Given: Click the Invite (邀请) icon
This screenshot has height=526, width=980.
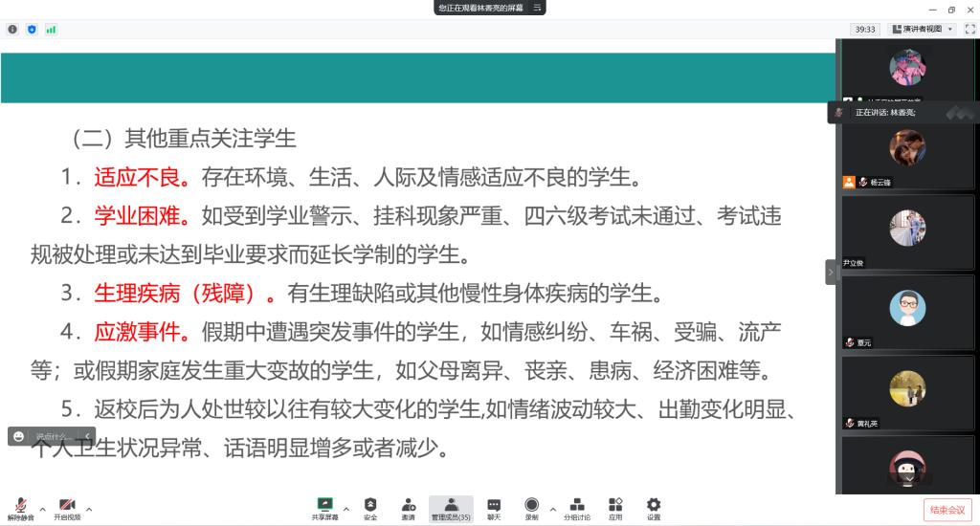Looking at the screenshot, I should [x=408, y=508].
